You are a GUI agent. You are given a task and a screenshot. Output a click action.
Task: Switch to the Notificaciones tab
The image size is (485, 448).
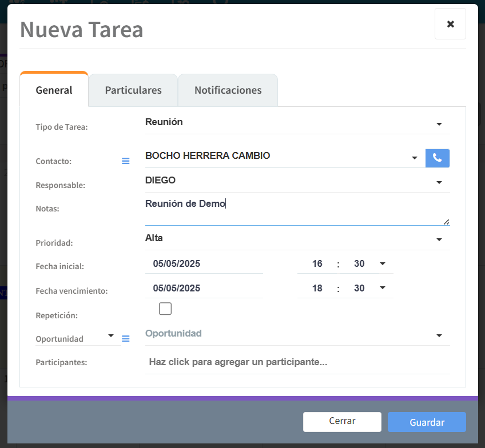click(x=228, y=90)
